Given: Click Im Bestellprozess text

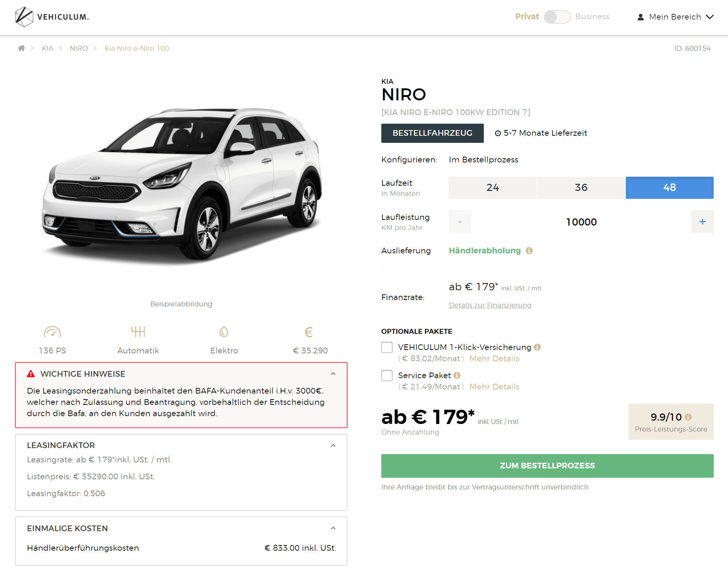Looking at the screenshot, I should coord(483,159).
